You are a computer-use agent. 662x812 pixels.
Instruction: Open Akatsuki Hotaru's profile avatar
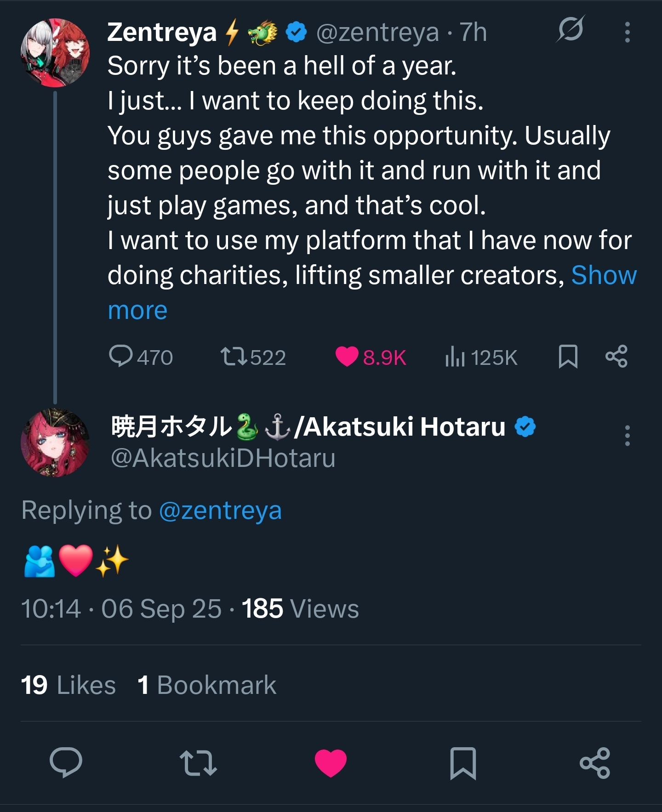(55, 443)
